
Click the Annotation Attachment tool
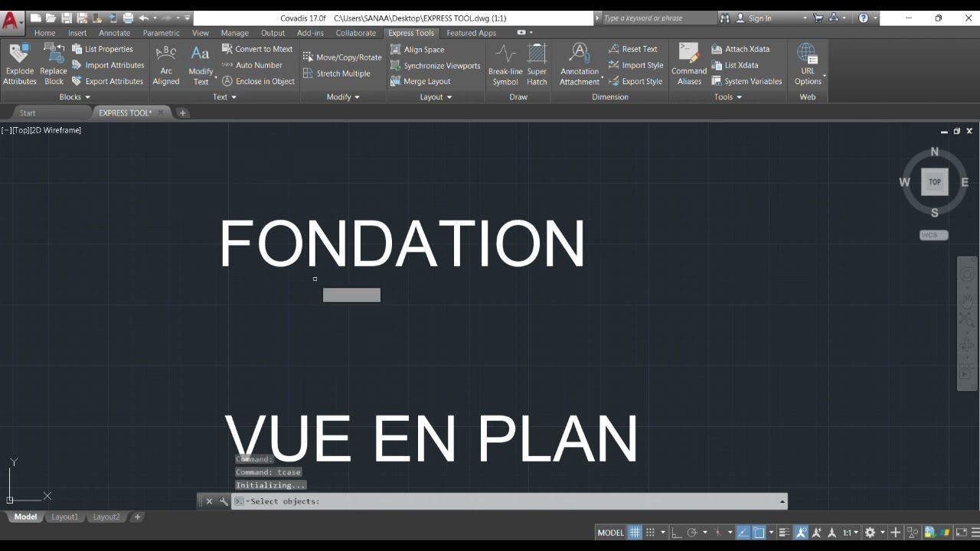pos(580,64)
